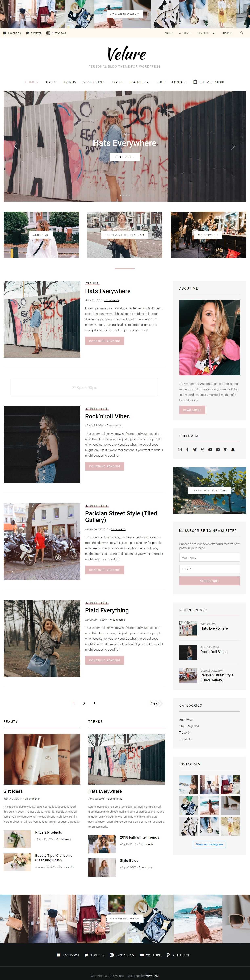Viewport: 250px width, 980px height.
Task: Open Twitter icon link in top bar
Action: 27,33
